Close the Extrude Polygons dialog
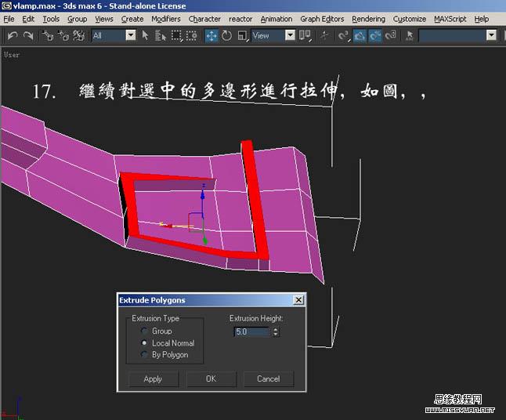This screenshot has height=420, width=506. (299, 300)
